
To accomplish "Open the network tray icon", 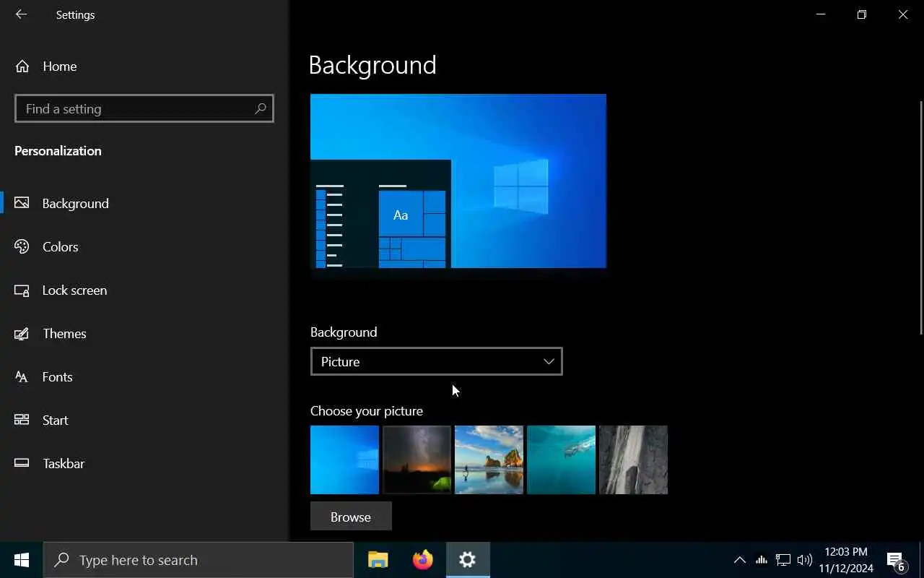I will [x=783, y=560].
